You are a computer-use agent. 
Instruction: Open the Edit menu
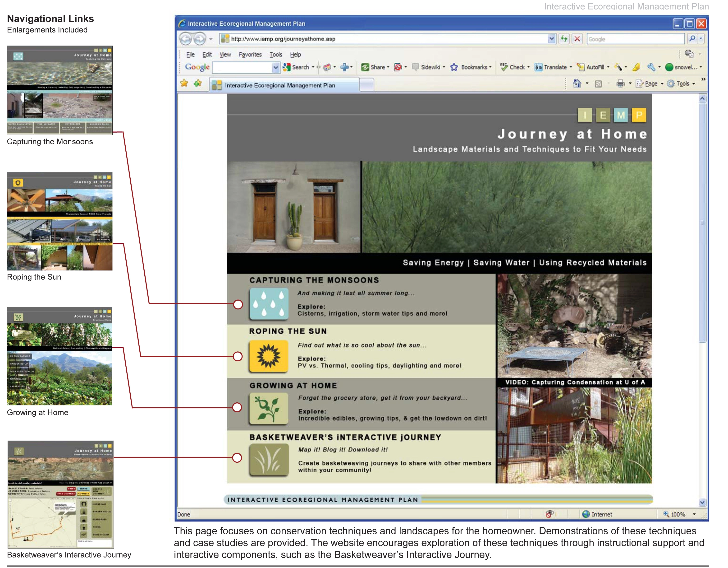207,54
